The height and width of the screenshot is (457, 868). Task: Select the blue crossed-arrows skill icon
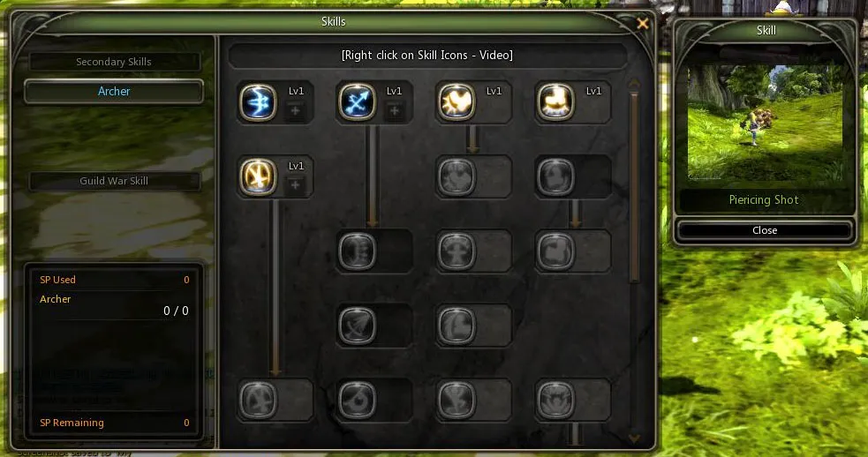pyautogui.click(x=357, y=102)
